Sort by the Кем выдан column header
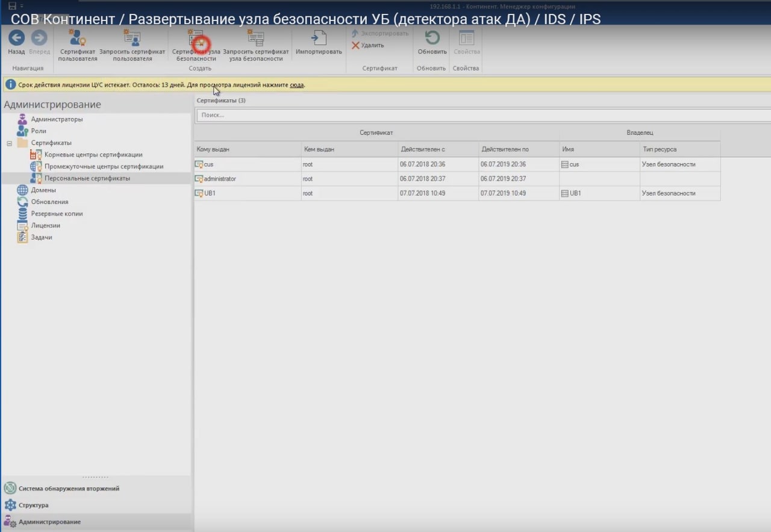Viewport: 771px width, 532px height. point(349,149)
